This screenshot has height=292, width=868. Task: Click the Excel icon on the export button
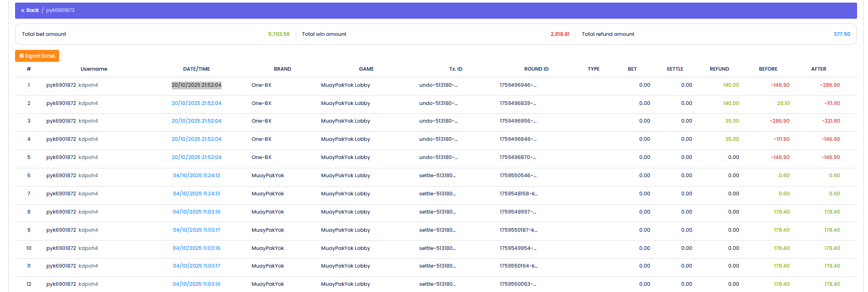pyautogui.click(x=21, y=56)
